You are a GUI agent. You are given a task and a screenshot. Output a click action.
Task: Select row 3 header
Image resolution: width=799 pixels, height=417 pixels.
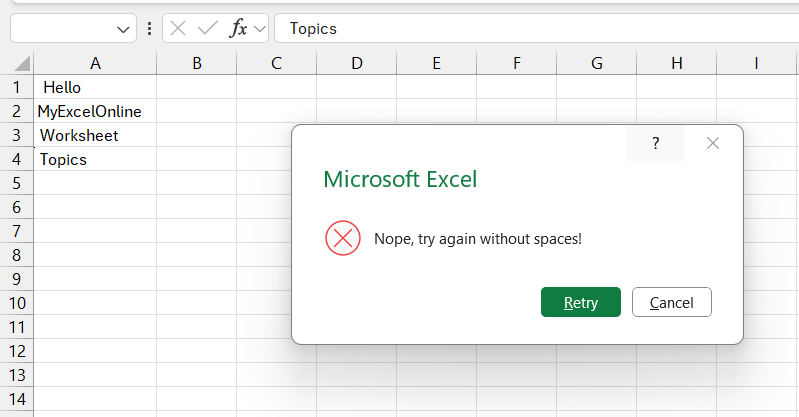point(17,135)
